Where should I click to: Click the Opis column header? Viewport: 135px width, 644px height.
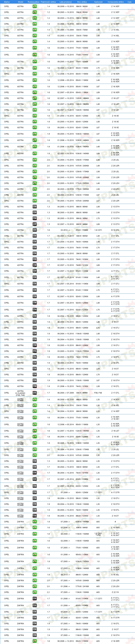pos(129,2)
